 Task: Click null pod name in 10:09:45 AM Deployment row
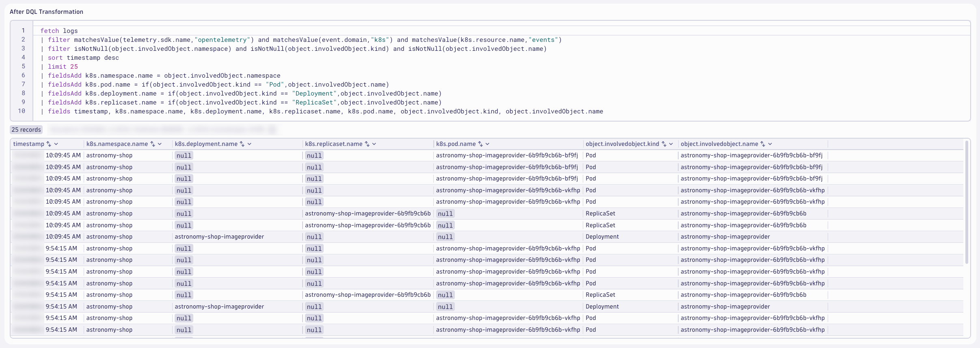[x=445, y=237]
